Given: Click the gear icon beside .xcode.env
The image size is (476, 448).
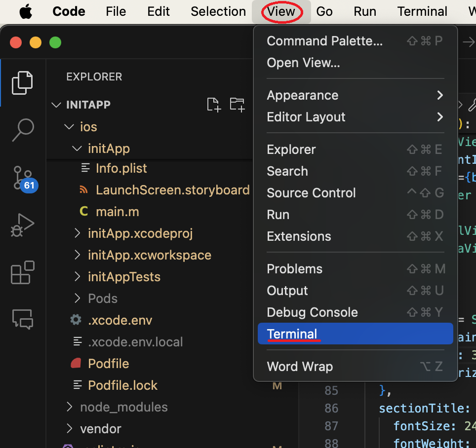Looking at the screenshot, I should click(76, 320).
